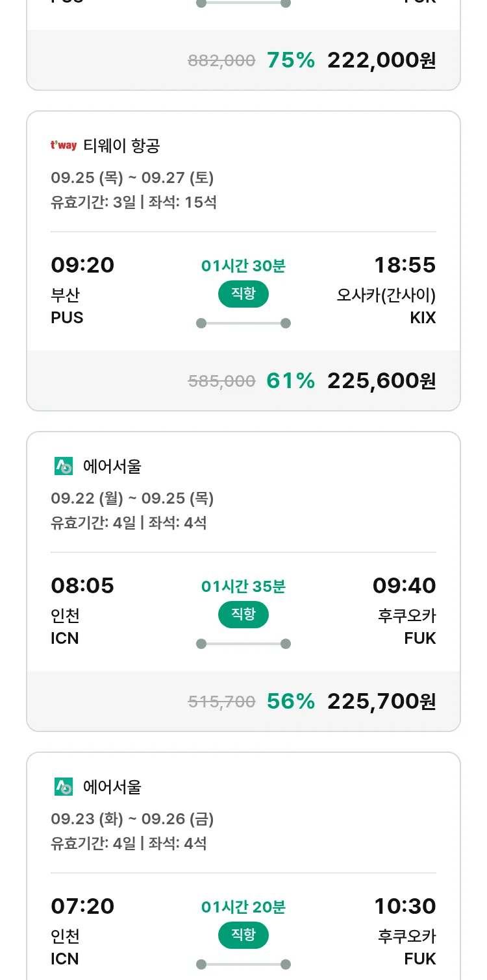Screen dimensions: 487x980
Task: Click the 에어서울 name on 07:20 flight
Action: (112, 787)
